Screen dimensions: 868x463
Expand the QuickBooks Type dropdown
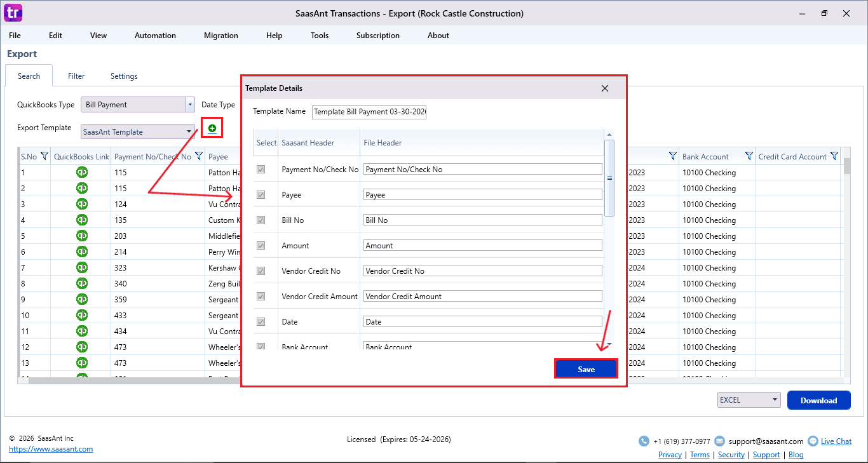189,105
